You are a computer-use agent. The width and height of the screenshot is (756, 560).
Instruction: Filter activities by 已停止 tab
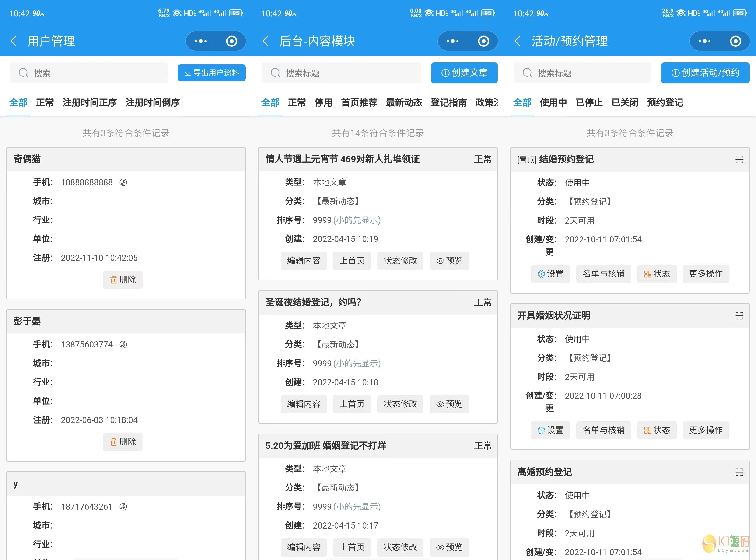tap(589, 102)
